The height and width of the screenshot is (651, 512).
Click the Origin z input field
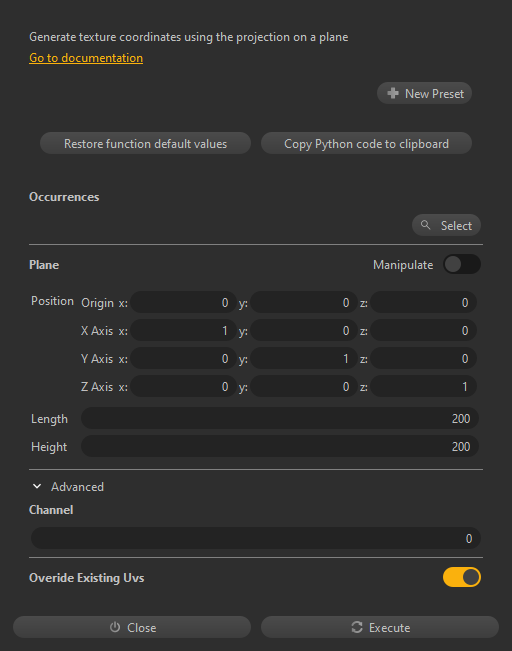coord(423,302)
